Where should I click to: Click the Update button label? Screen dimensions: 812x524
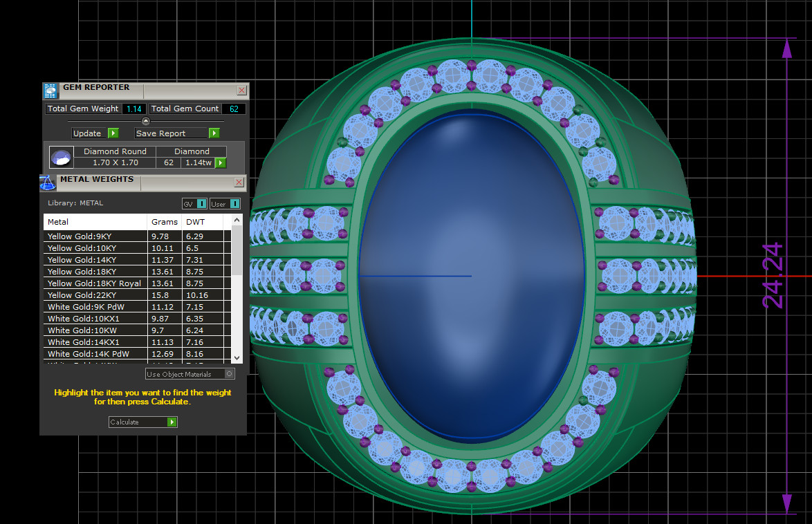(x=88, y=133)
